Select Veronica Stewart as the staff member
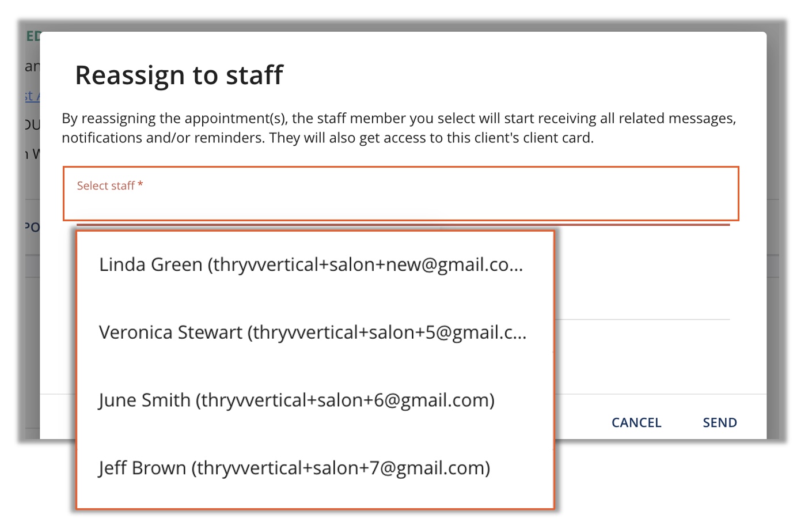 (x=312, y=332)
